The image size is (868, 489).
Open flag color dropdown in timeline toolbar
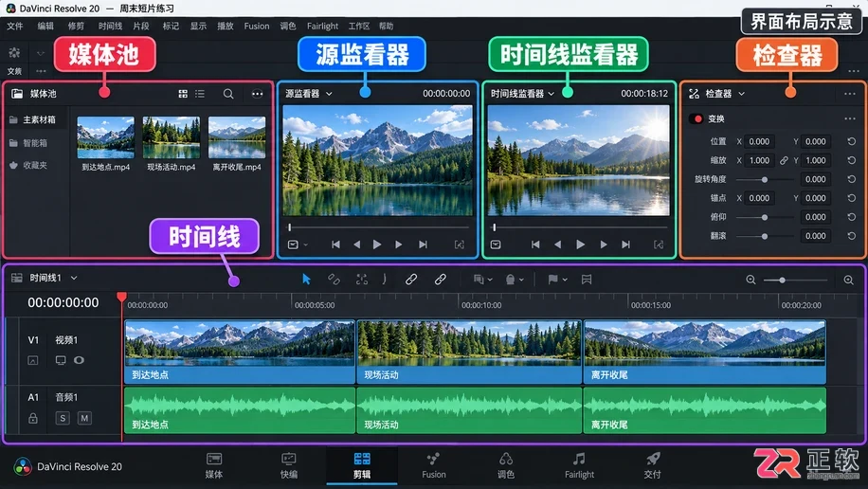(565, 281)
